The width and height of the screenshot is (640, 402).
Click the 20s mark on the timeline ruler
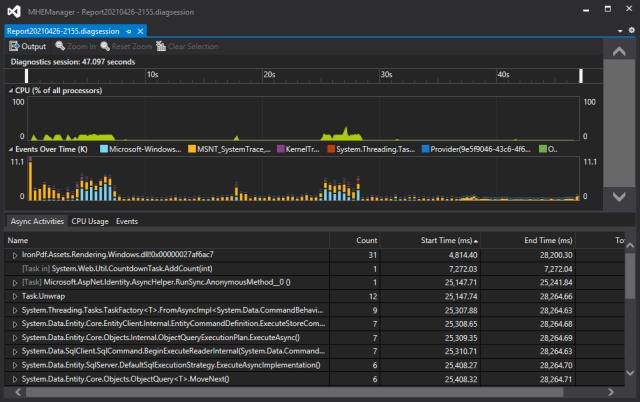pyautogui.click(x=269, y=75)
